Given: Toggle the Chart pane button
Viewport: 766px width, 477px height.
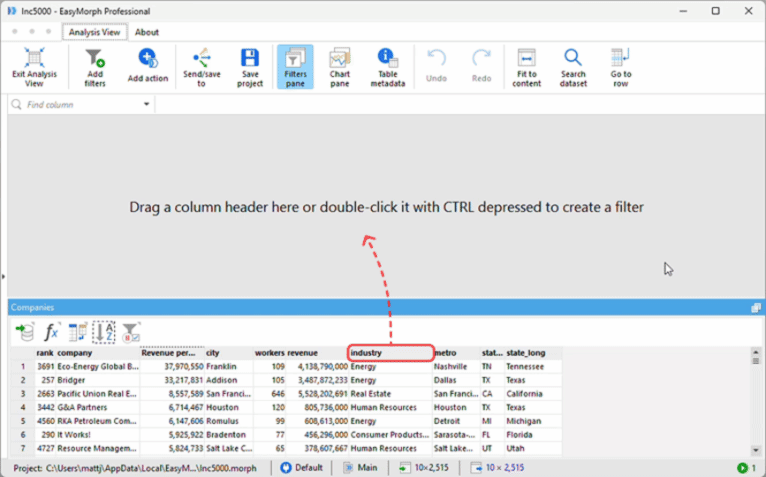Looking at the screenshot, I should 340,67.
